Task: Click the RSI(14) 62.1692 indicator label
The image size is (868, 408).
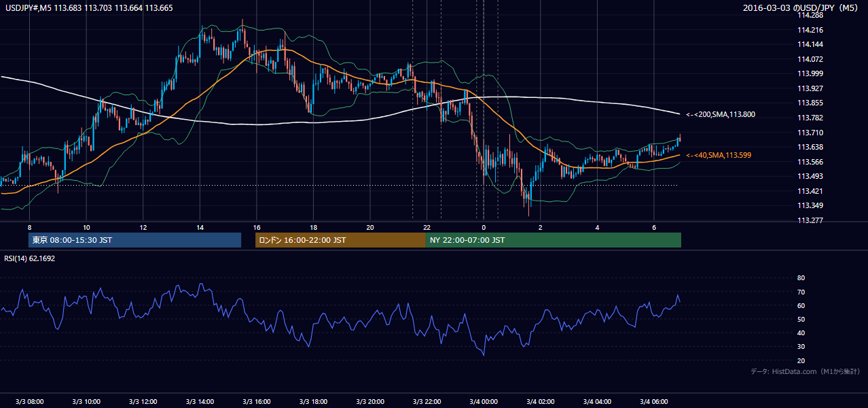Action: pyautogui.click(x=30, y=258)
